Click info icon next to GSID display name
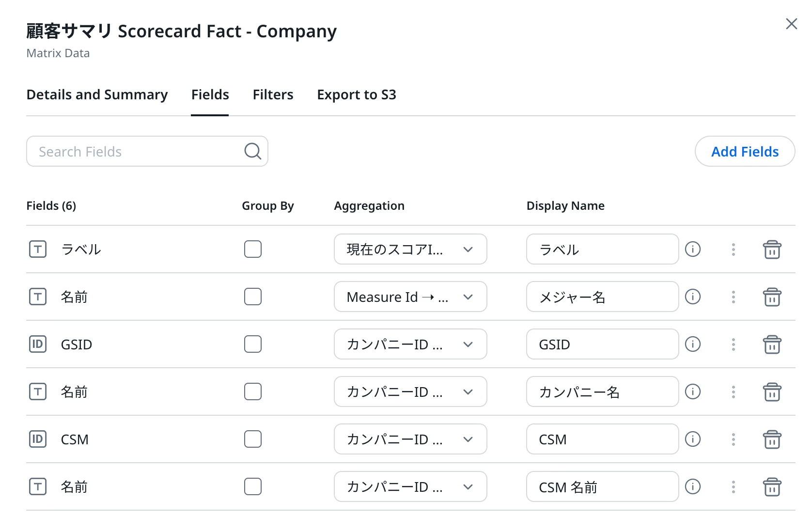812x532 pixels. (x=693, y=344)
